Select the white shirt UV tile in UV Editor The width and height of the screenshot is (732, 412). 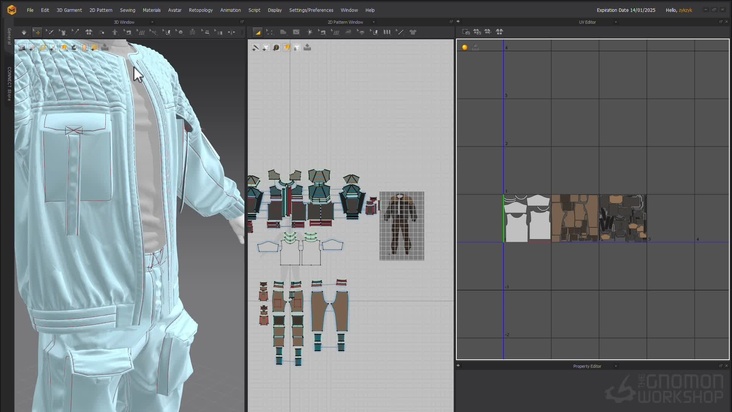(528, 218)
